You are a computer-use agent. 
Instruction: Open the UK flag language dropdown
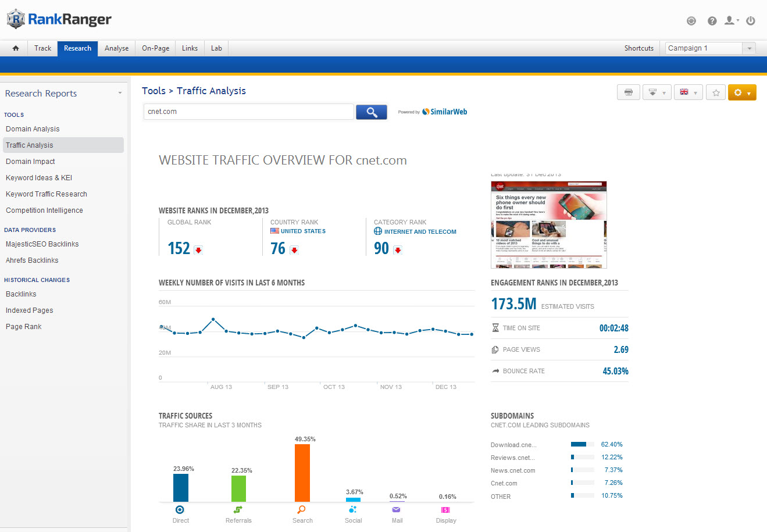[688, 92]
